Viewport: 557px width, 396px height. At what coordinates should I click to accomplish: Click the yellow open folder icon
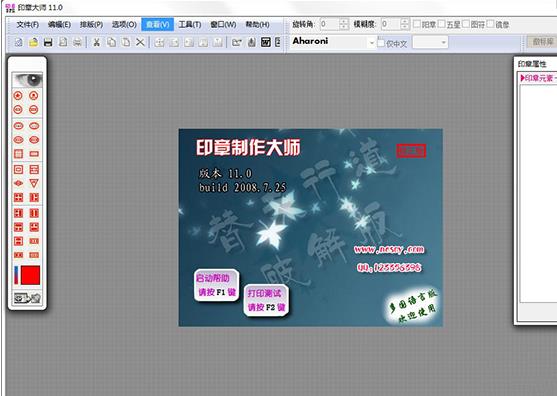[33, 43]
